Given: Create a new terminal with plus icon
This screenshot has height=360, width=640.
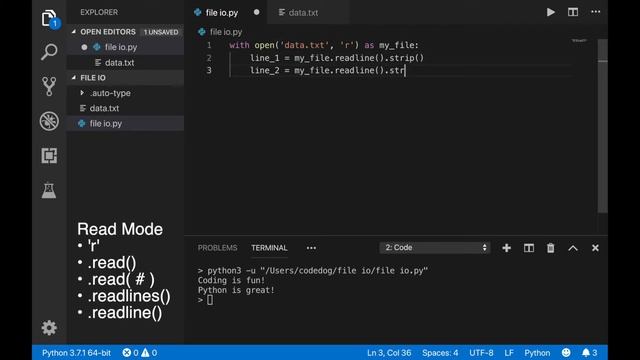Looking at the screenshot, I should point(507,248).
